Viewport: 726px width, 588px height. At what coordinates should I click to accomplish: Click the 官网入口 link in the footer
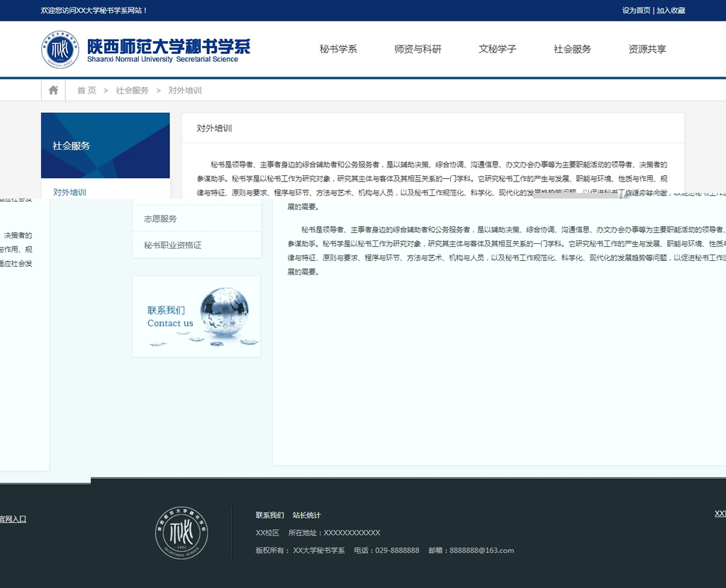[12, 519]
